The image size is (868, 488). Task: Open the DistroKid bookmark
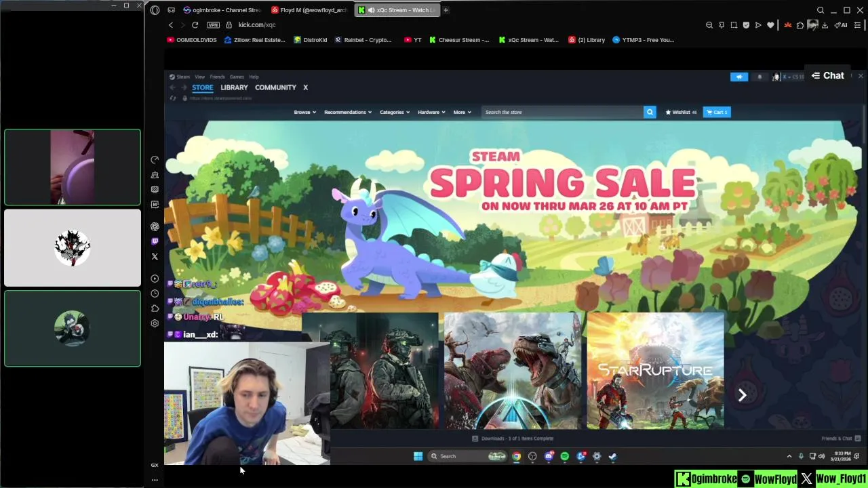click(x=311, y=40)
